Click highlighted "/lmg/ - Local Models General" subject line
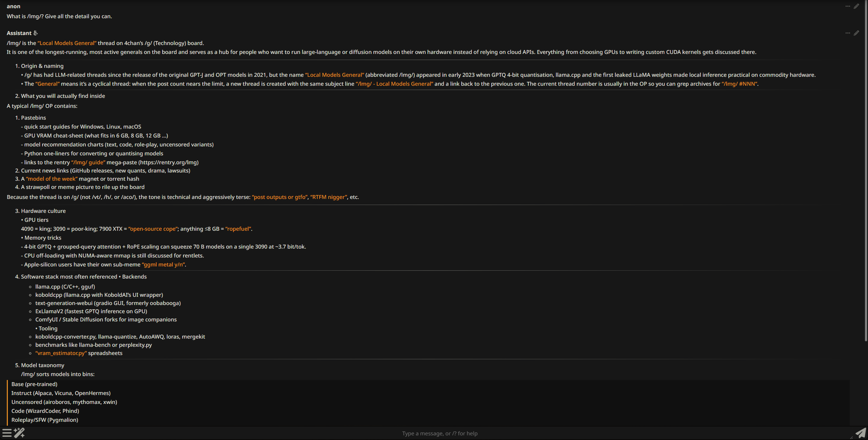Screen dimensions: 868x440 [394, 84]
